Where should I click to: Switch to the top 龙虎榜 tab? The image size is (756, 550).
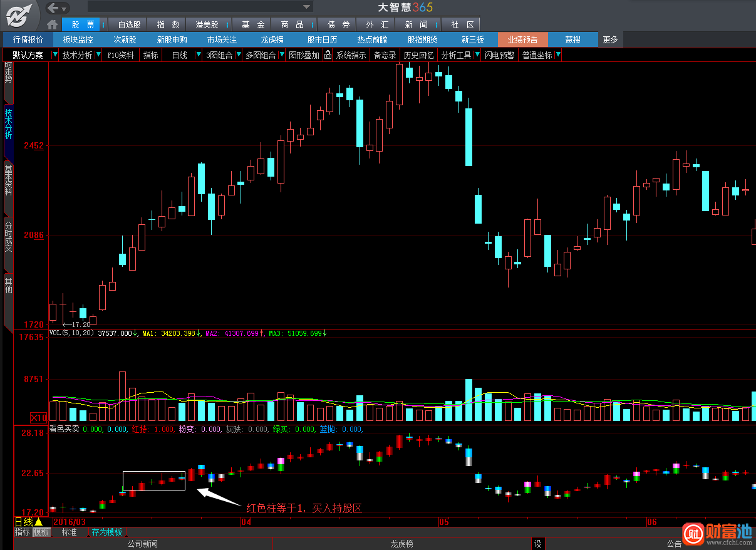coord(272,39)
